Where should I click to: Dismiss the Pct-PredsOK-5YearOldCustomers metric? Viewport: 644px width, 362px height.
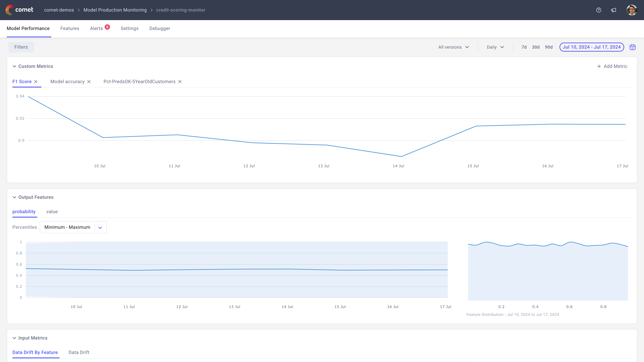tap(180, 81)
